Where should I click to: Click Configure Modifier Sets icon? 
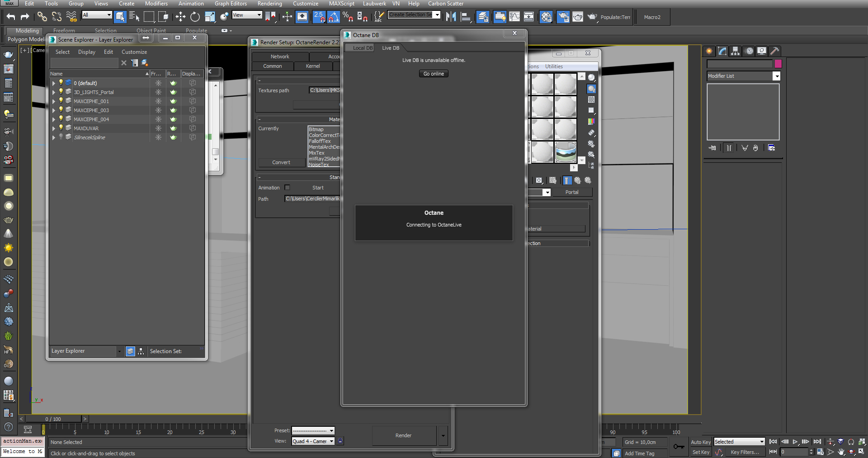771,148
